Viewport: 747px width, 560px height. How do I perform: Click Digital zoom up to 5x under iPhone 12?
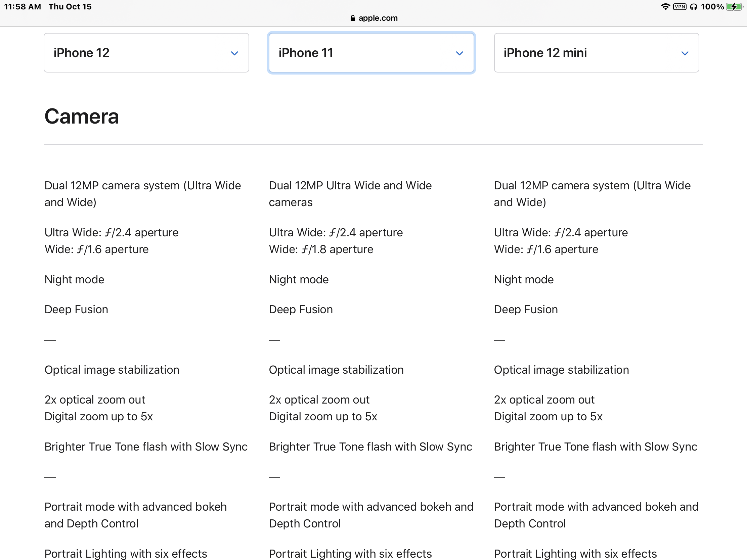(x=99, y=417)
